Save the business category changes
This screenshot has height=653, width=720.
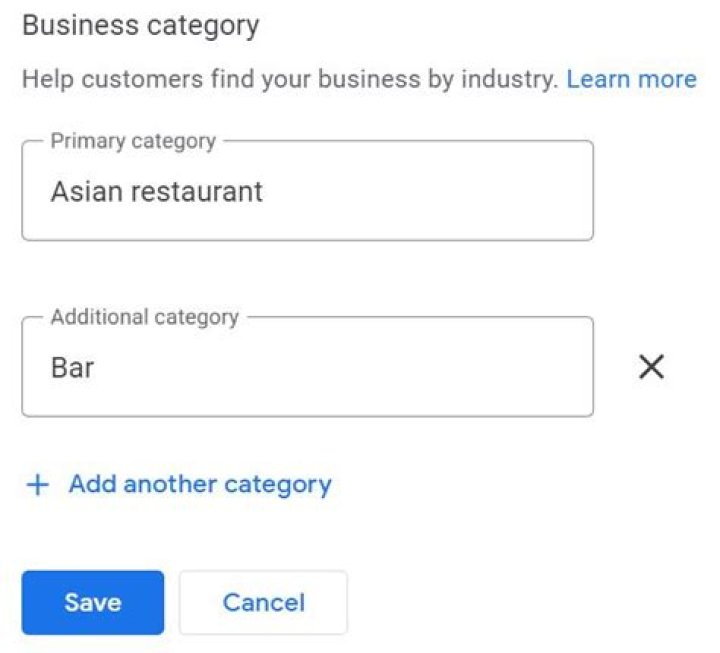click(93, 602)
